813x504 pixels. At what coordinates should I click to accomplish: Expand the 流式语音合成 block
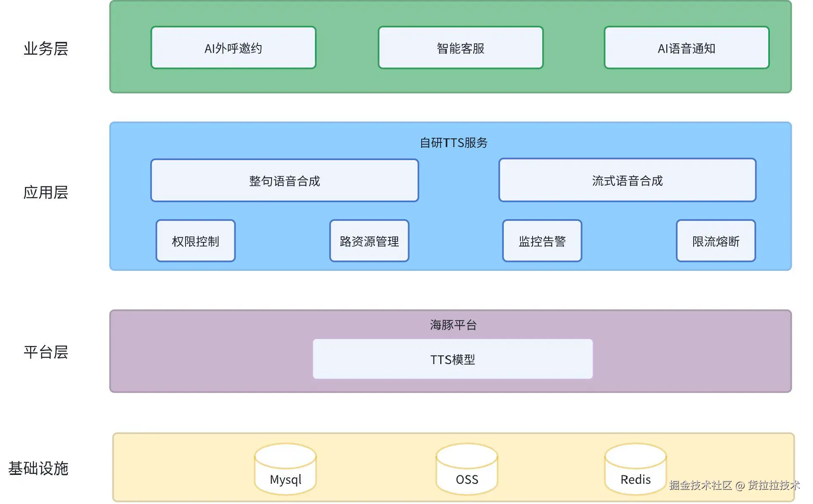coord(627,180)
